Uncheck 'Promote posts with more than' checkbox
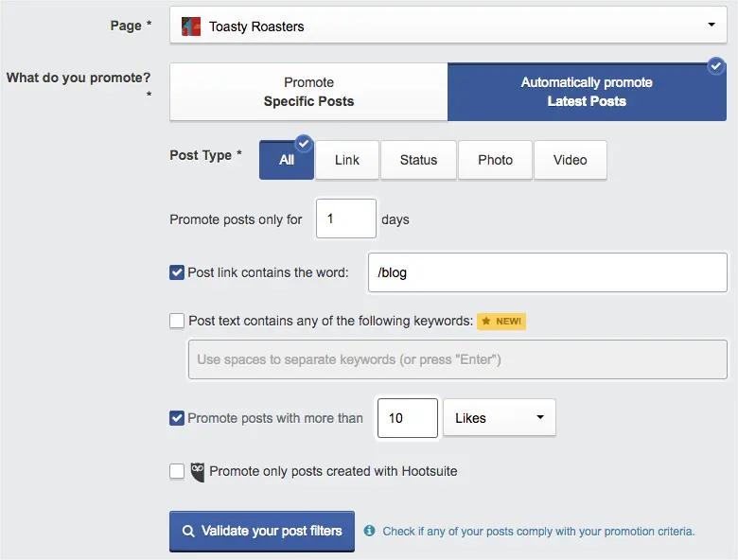 pos(177,418)
